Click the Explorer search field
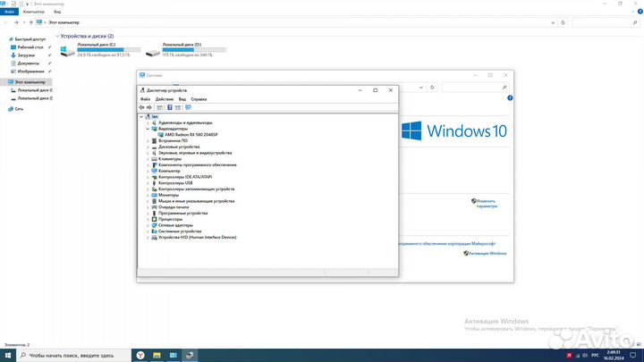Viewport: 644px width, 362px height. pos(606,22)
